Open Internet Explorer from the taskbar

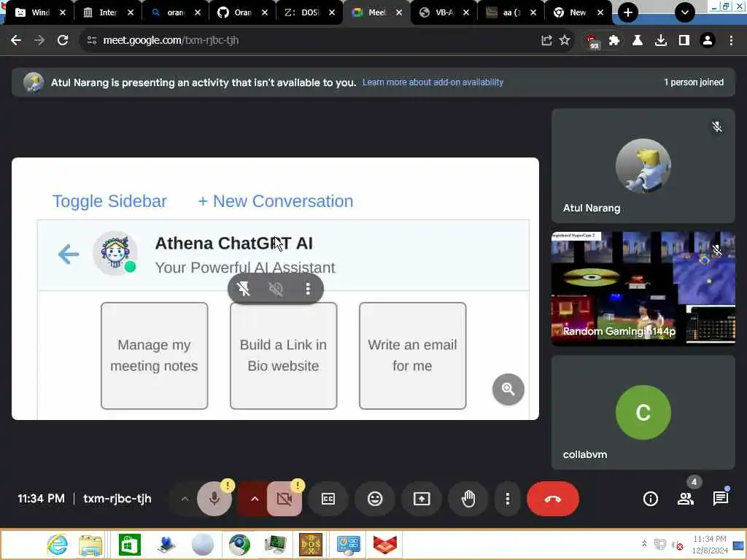coord(57,544)
